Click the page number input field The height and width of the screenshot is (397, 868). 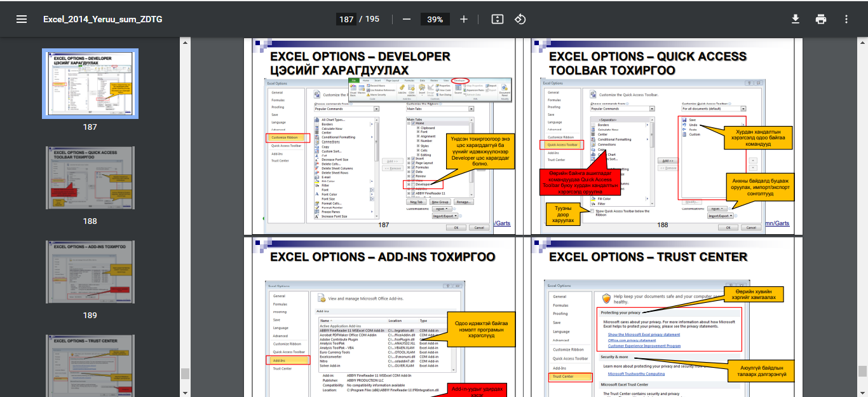pyautogui.click(x=346, y=19)
